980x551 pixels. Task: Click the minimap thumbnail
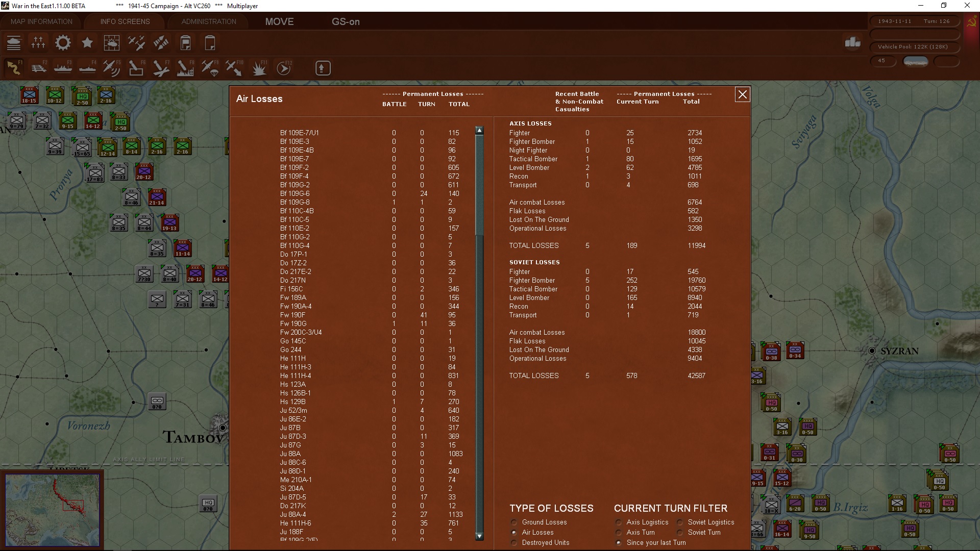[53, 509]
